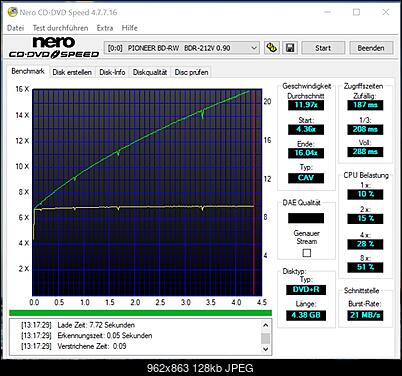Click the Durchschnitt value 11,97x
The image size is (402, 376).
tap(306, 105)
